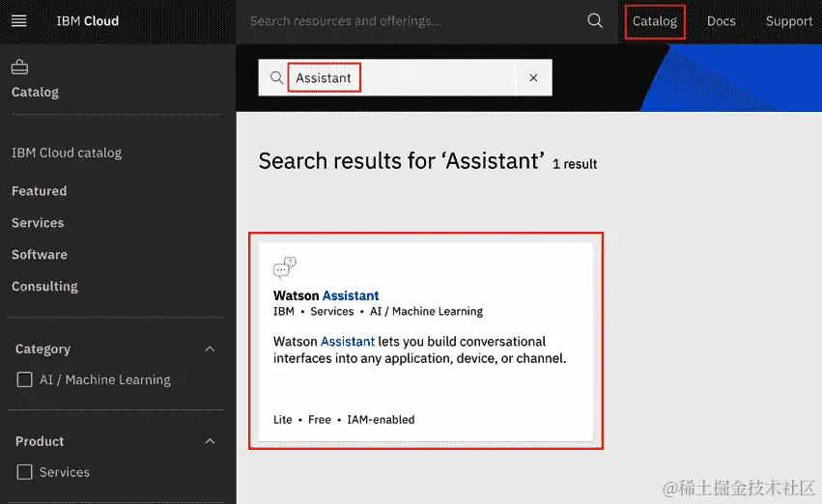Screen dimensions: 822x504
Task: Click the Lite • Free • IAM-enabled tags
Action: [344, 420]
